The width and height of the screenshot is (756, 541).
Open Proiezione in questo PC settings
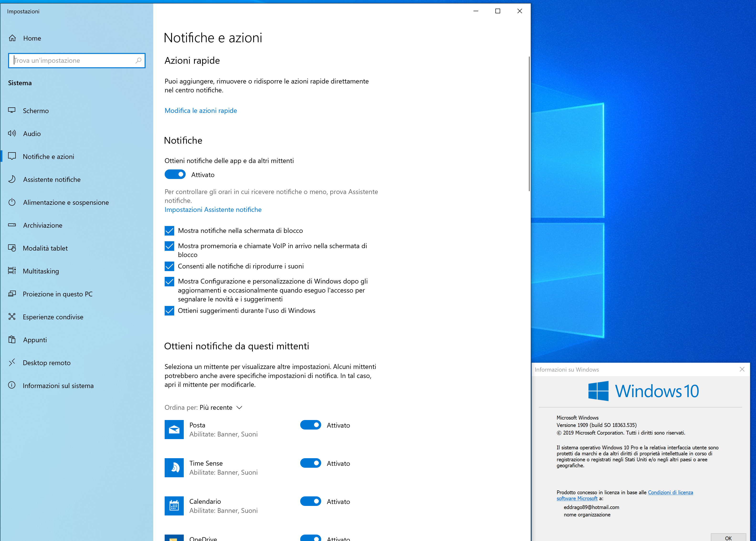pos(77,294)
